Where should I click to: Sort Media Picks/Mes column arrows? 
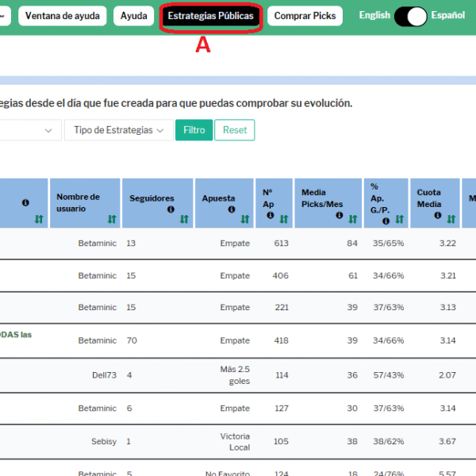tap(353, 219)
